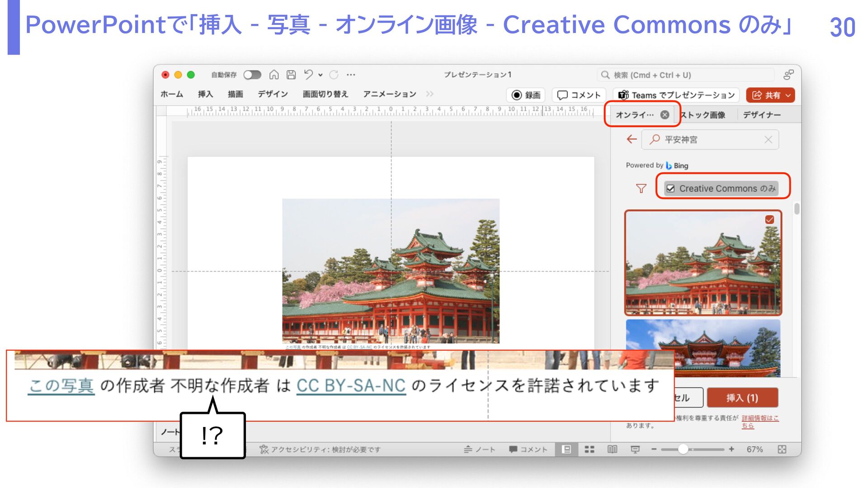
Task: Switch to the デザイナー pane tab
Action: [x=762, y=115]
